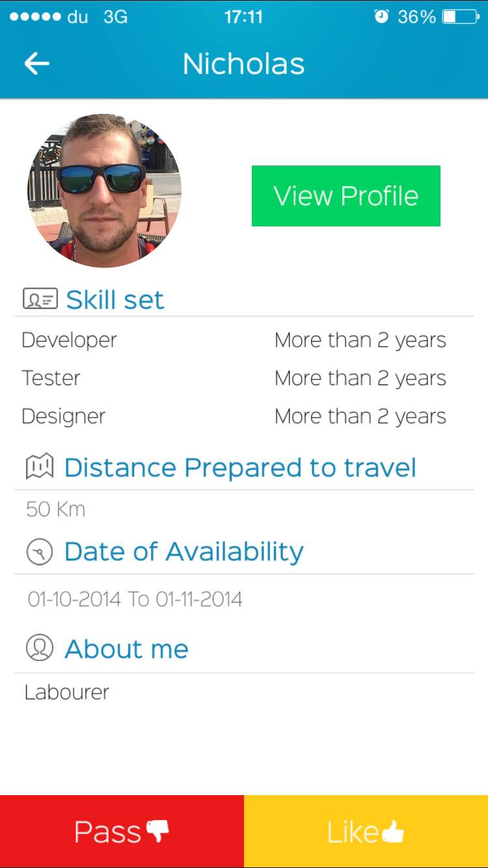Click the Skill set ID card icon

coord(40,299)
